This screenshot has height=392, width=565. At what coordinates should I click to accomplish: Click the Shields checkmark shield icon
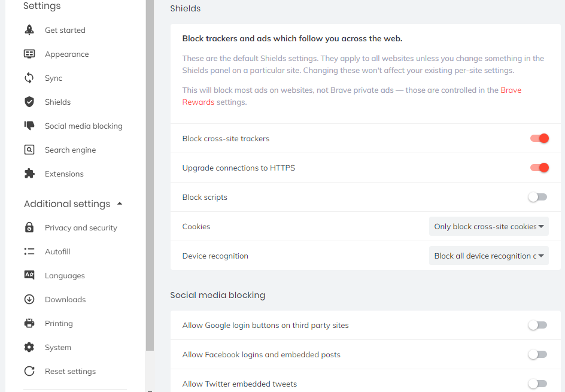point(29,102)
